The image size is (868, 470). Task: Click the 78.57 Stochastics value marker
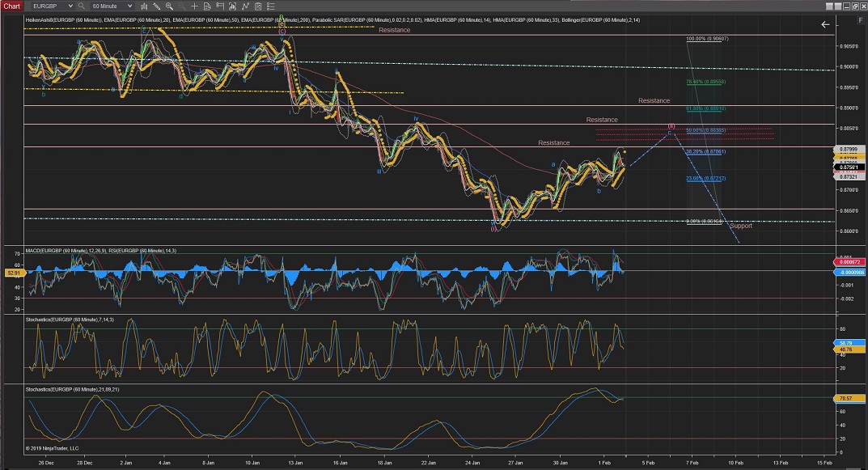(x=845, y=398)
